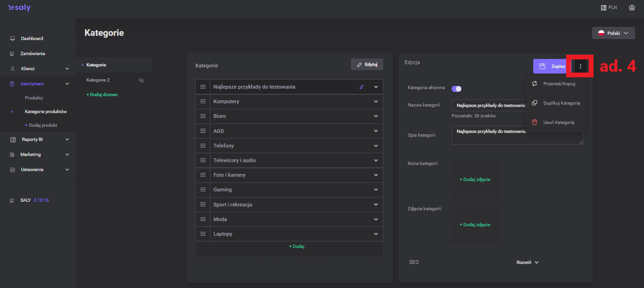
Task: Click the PLN currency icon
Action: pos(603,8)
